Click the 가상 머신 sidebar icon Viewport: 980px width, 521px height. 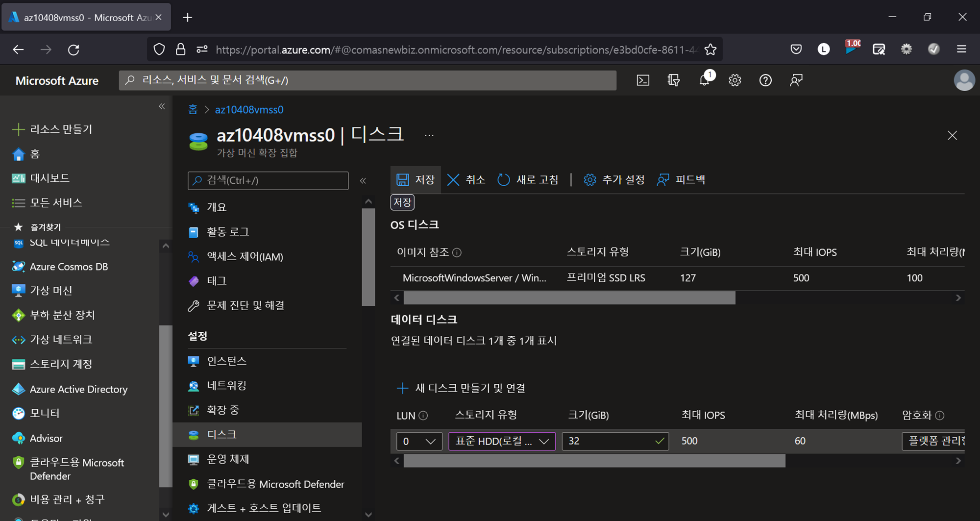pyautogui.click(x=18, y=291)
